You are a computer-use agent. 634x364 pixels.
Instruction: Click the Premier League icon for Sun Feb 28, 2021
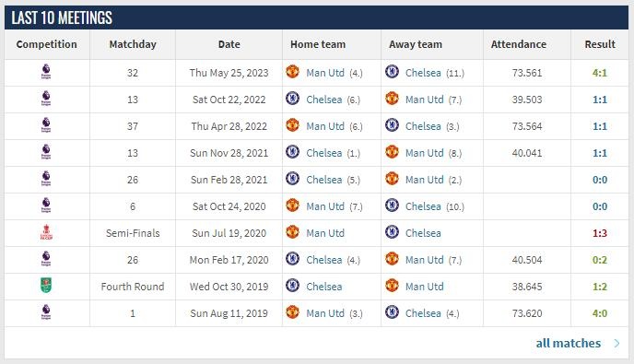click(46, 179)
